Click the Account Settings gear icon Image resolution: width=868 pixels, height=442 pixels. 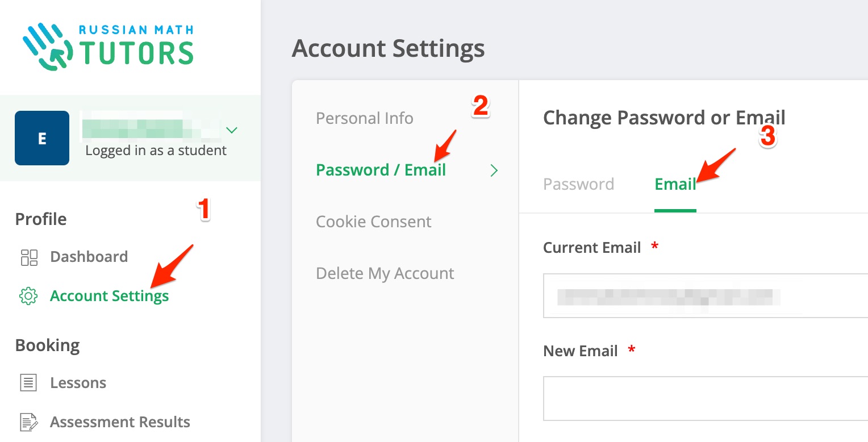[x=28, y=297]
